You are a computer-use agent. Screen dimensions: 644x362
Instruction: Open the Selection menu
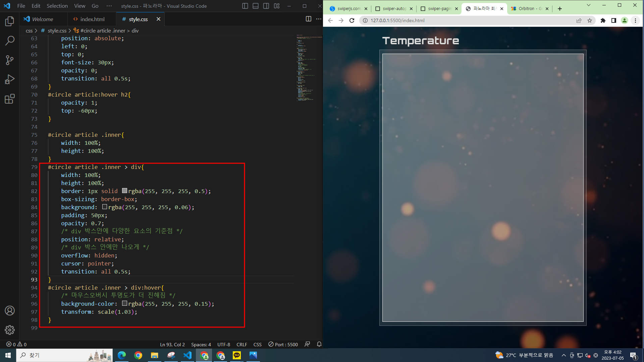point(57,6)
